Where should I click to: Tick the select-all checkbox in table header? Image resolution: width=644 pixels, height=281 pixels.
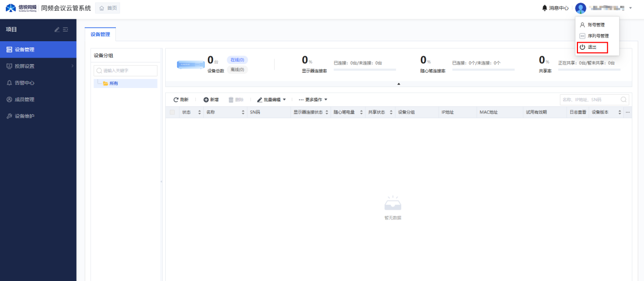pyautogui.click(x=172, y=112)
